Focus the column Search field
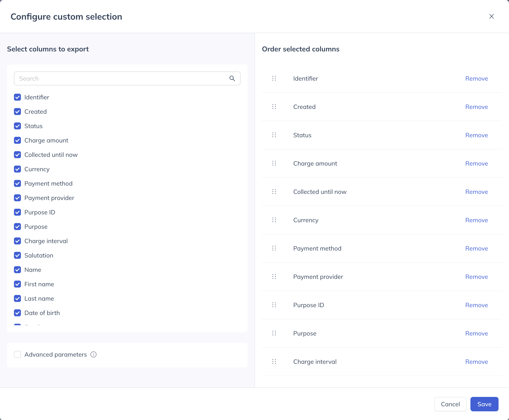This screenshot has height=420, width=509. (127, 78)
